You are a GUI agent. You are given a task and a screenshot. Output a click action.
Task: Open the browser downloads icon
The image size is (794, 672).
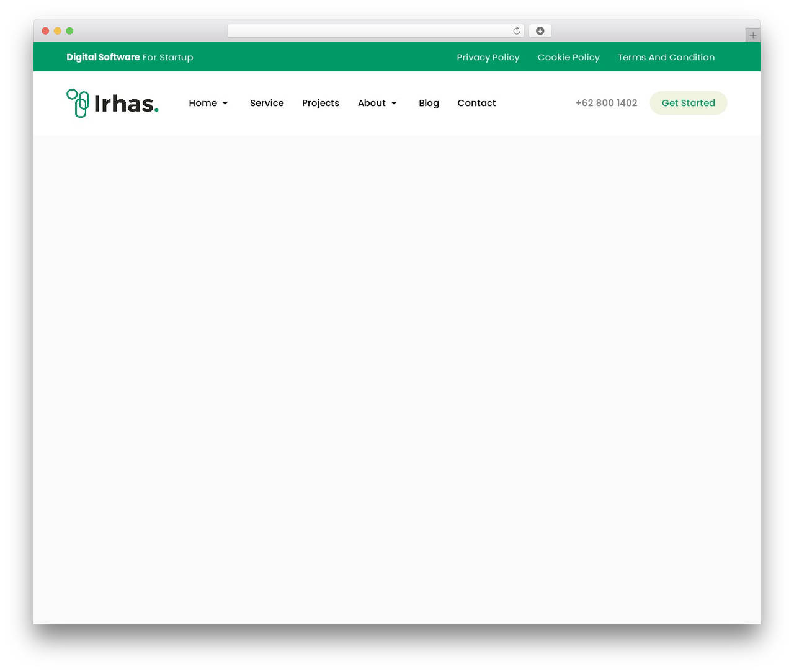pyautogui.click(x=540, y=31)
